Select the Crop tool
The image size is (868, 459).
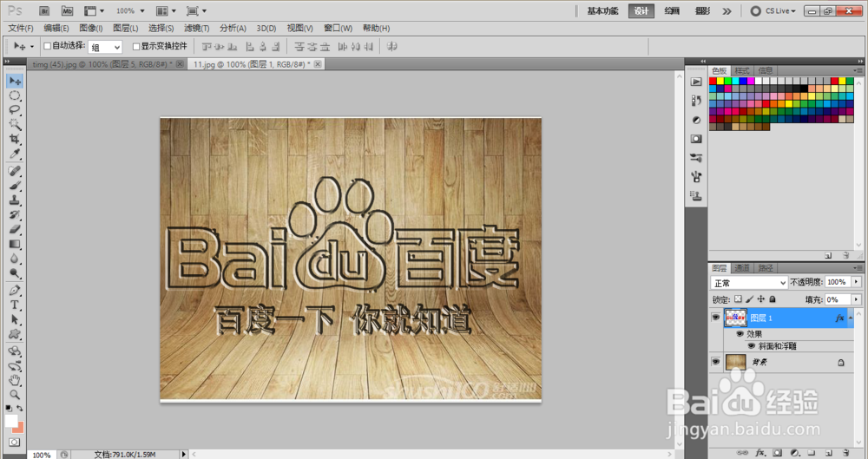click(x=15, y=139)
